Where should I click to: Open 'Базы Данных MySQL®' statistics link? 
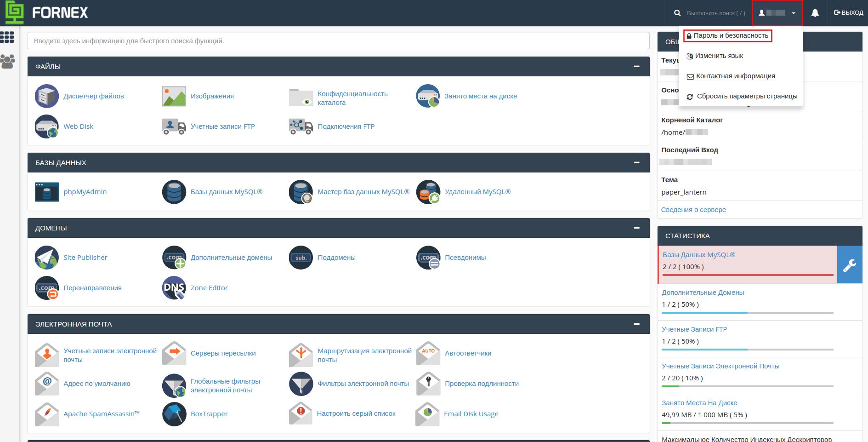pyautogui.click(x=699, y=255)
